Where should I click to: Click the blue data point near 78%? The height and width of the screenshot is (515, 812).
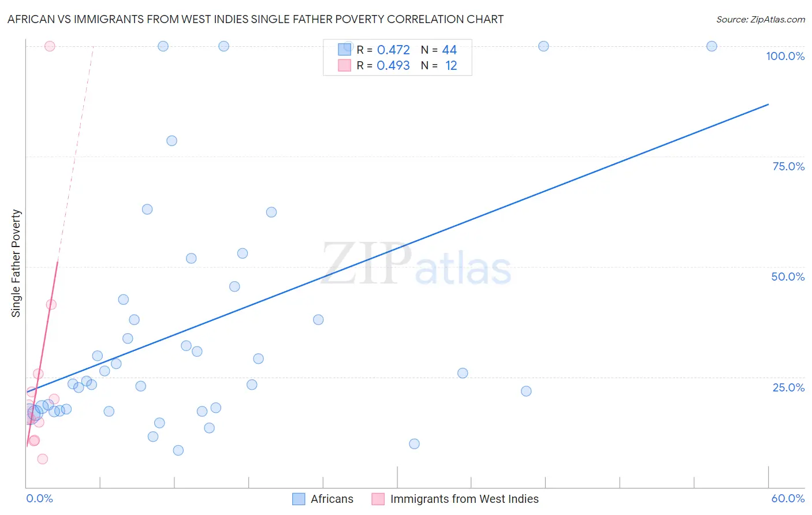172,141
